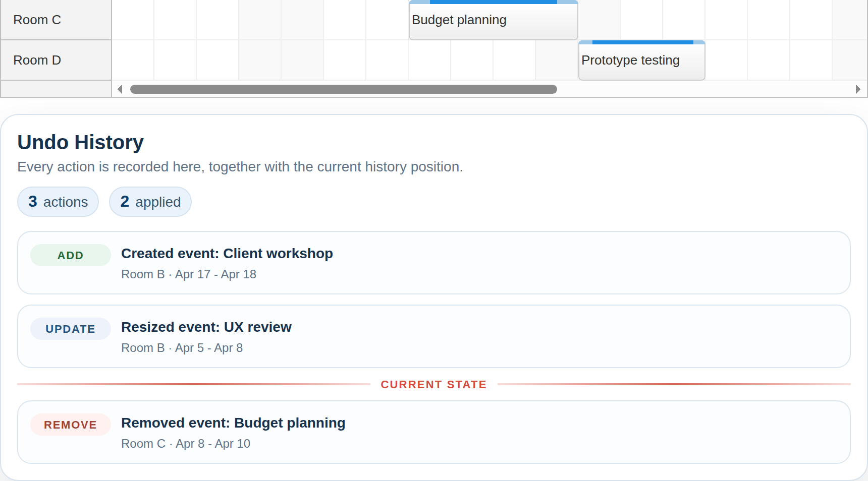Select the Created event: Client workshop history entry
868x481 pixels.
coord(433,263)
